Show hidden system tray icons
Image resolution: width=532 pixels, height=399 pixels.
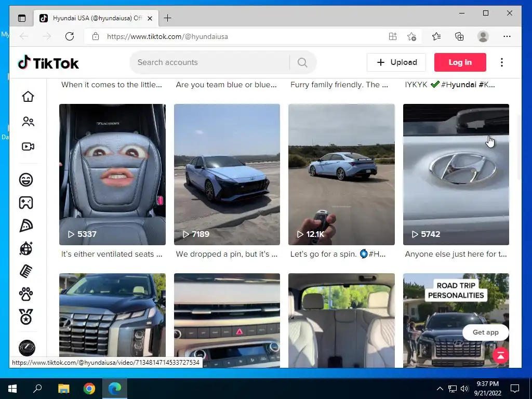tap(440, 389)
